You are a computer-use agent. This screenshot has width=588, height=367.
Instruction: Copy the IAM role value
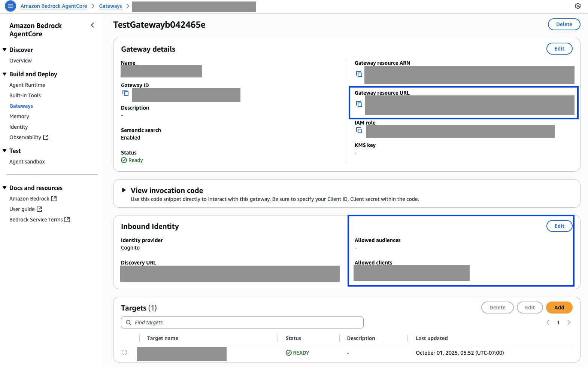(x=359, y=130)
